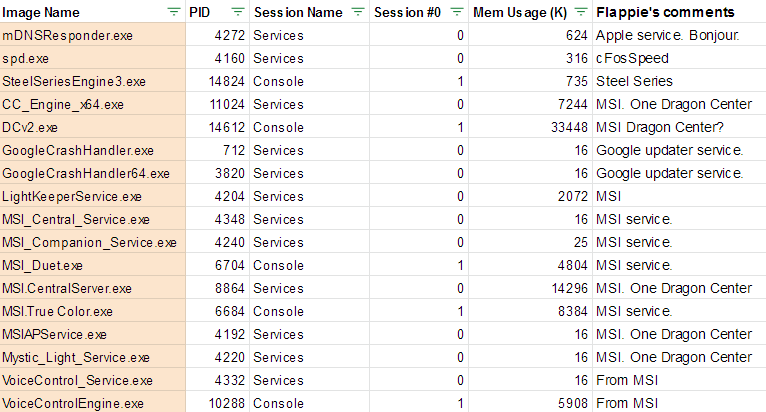Open the Session #0 column filter
Screen dimensions: 766x412
[457, 12]
